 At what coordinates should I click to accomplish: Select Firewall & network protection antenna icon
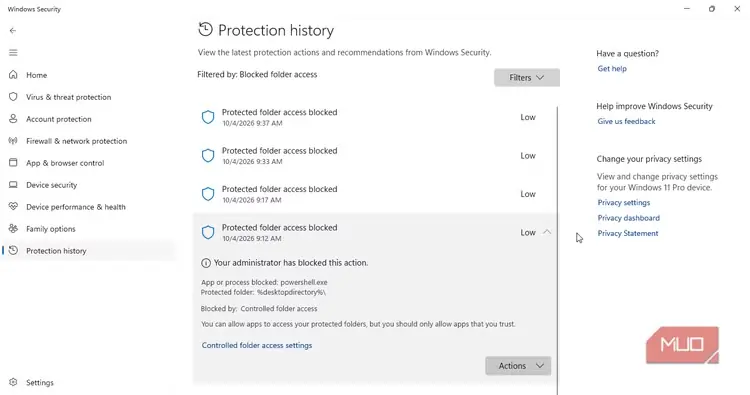(x=13, y=141)
